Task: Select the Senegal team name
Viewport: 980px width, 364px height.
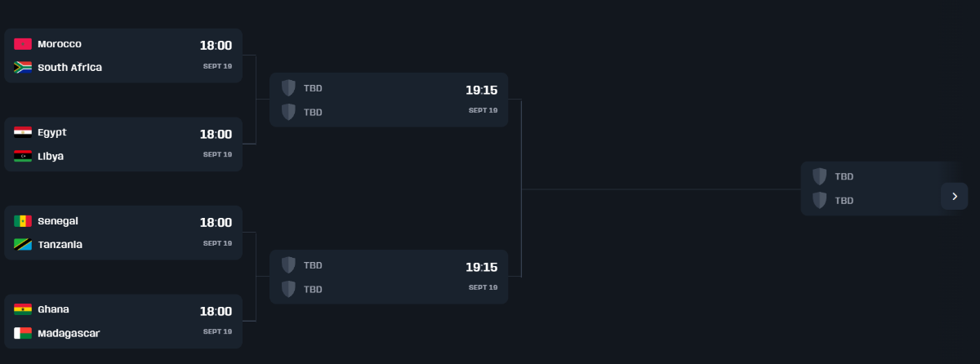Action: [x=58, y=221]
